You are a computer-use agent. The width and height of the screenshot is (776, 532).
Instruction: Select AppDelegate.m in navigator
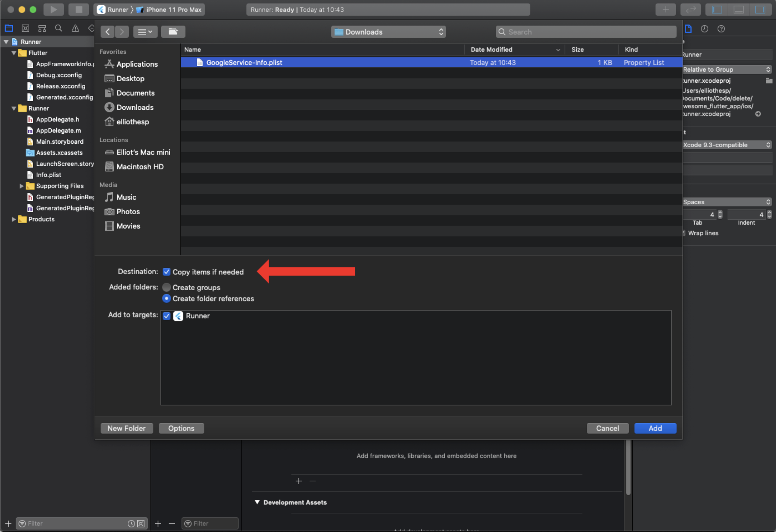[53, 130]
